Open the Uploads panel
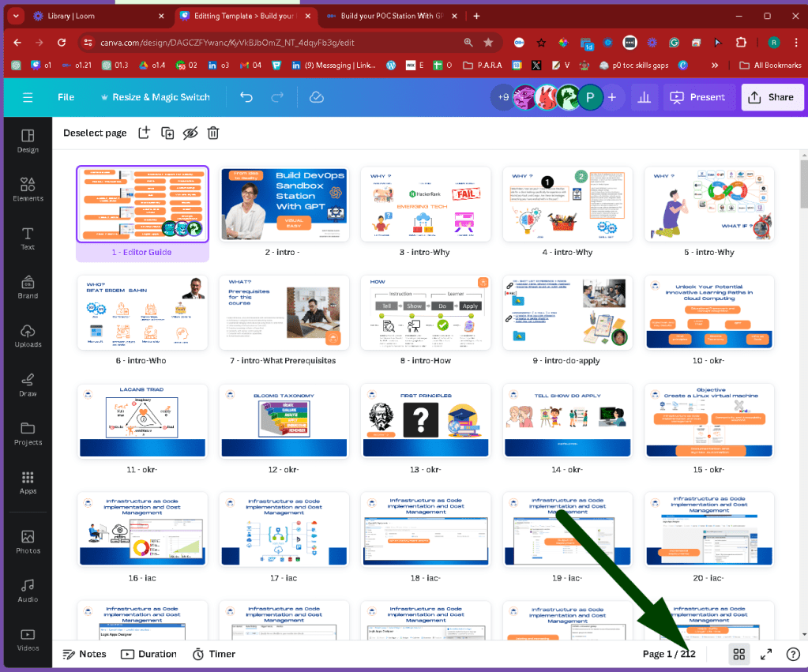 click(28, 336)
